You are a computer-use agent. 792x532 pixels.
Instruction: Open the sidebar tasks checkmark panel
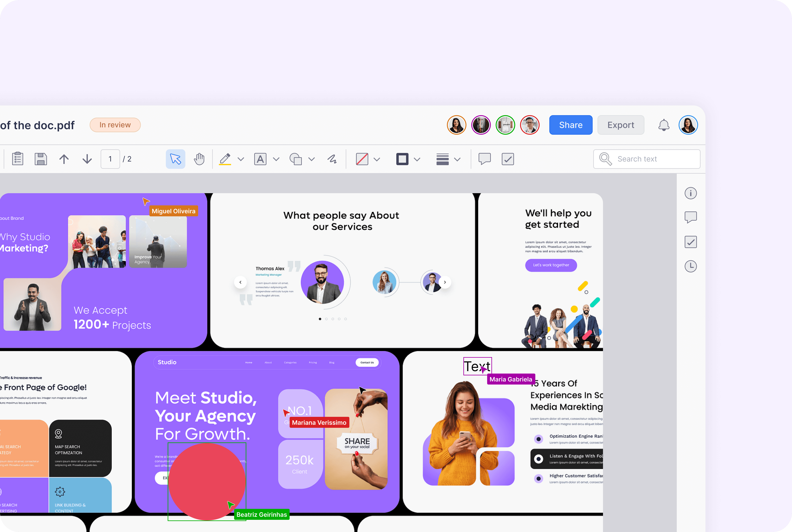tap(691, 242)
